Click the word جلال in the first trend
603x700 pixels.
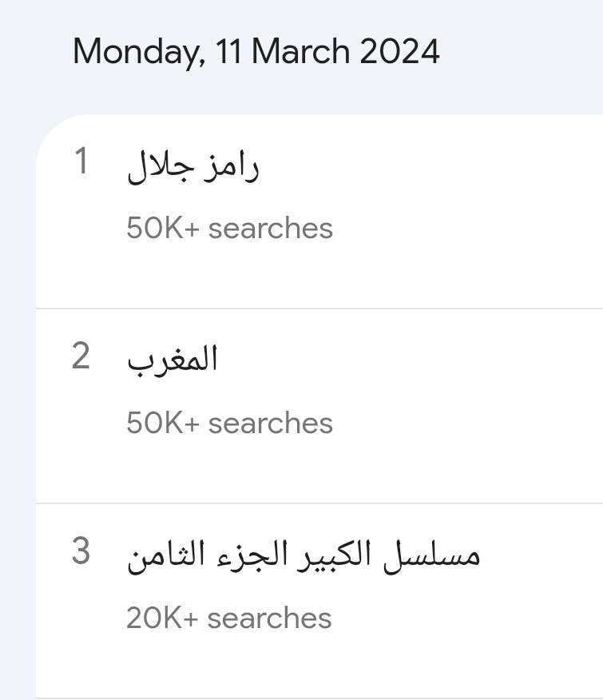pos(161,166)
